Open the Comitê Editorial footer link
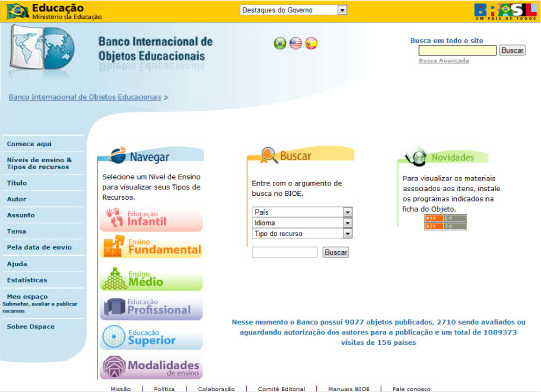The image size is (541, 392). [282, 389]
